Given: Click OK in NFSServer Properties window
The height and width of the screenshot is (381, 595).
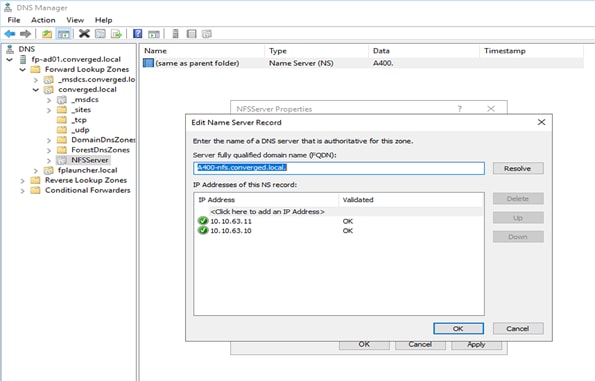Looking at the screenshot, I should [364, 345].
